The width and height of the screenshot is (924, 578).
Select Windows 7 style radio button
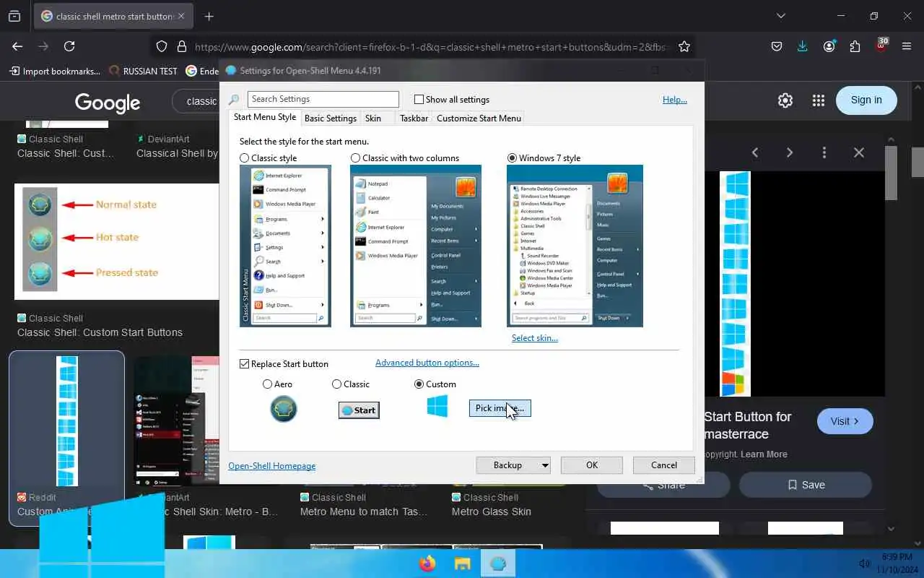coord(512,158)
